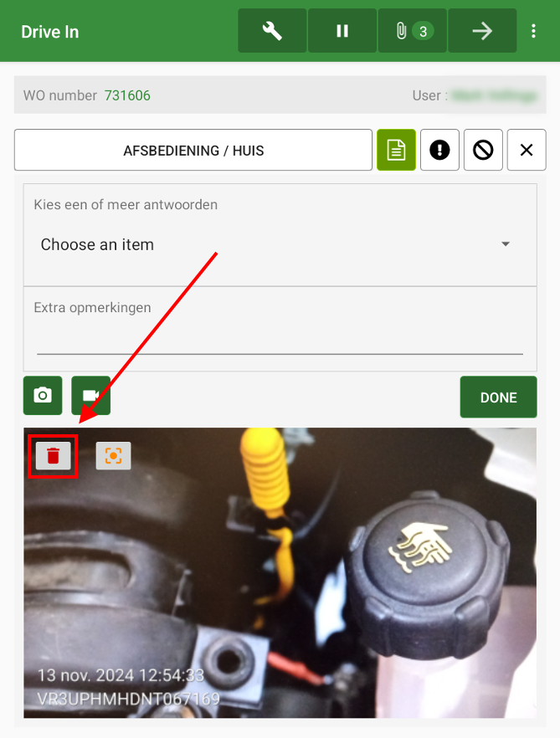Open the three-dot overflow menu
The height and width of the screenshot is (738, 560).
(534, 31)
